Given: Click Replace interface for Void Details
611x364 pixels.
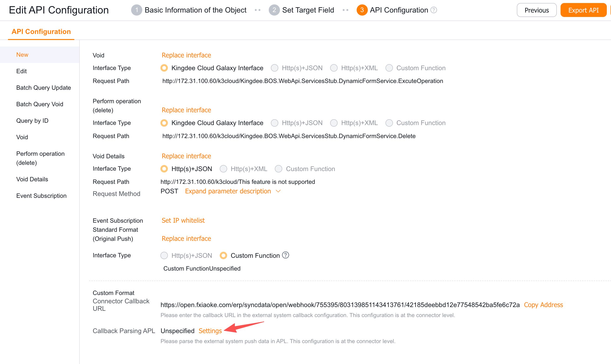Looking at the screenshot, I should 186,156.
